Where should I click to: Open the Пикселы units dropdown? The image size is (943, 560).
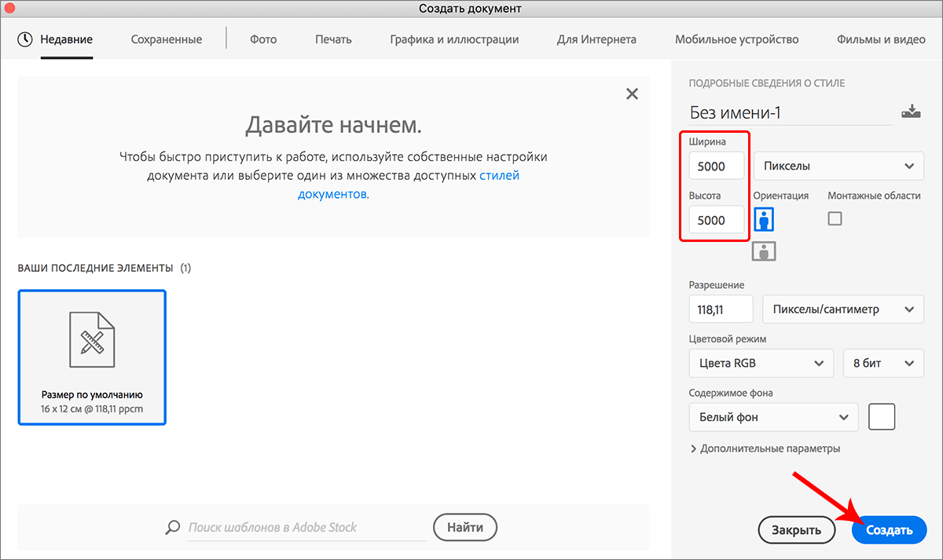838,166
